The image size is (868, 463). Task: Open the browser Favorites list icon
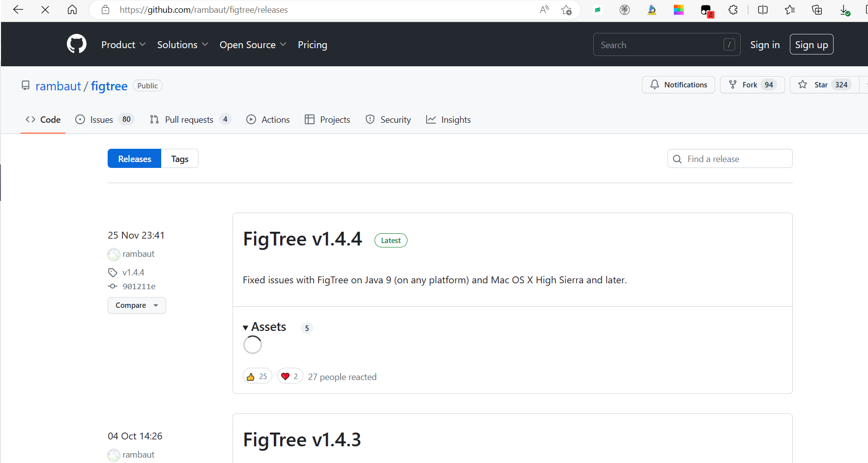point(790,10)
